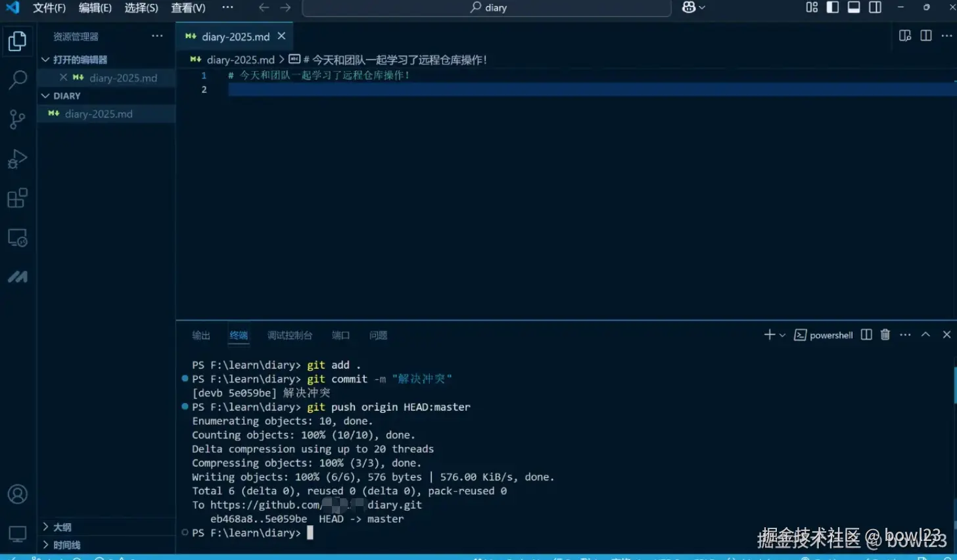Switch to the 输出 panel tab
957x560 pixels.
click(201, 335)
